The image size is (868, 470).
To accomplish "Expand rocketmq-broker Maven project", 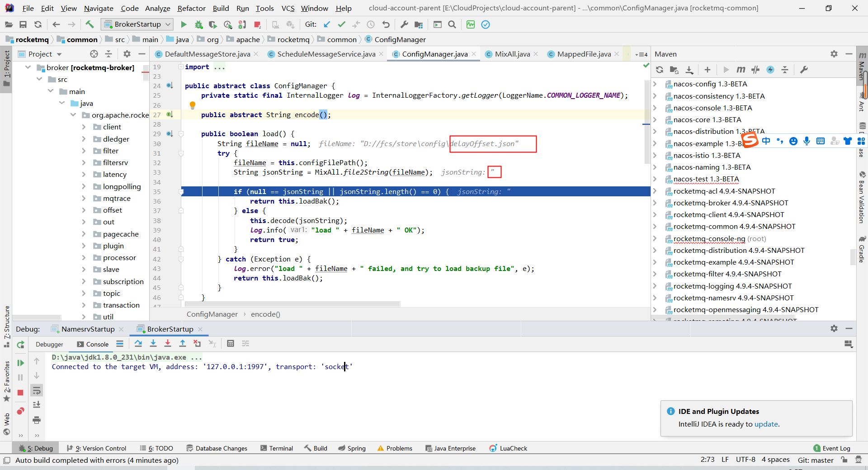I will click(655, 203).
